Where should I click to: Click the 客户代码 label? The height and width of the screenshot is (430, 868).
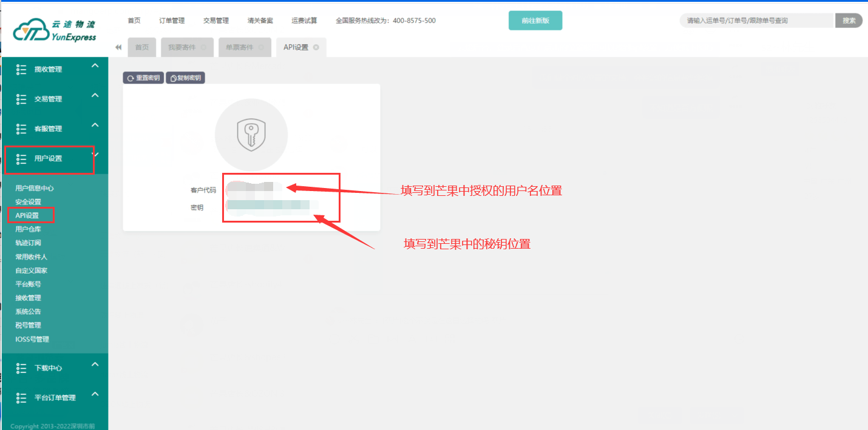point(203,190)
